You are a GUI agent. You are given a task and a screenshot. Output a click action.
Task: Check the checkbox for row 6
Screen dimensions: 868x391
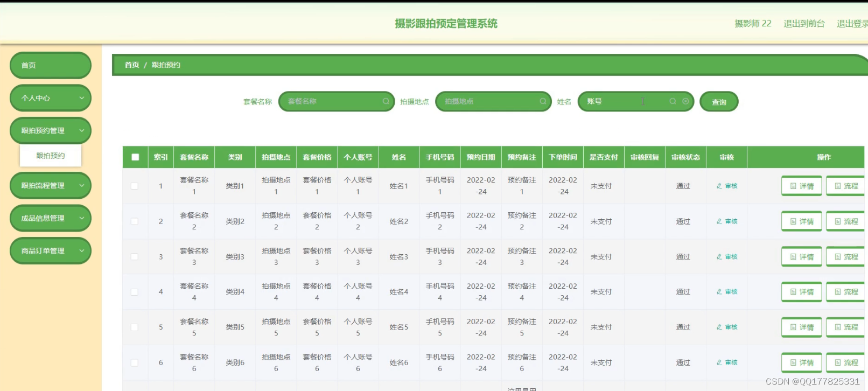click(135, 363)
